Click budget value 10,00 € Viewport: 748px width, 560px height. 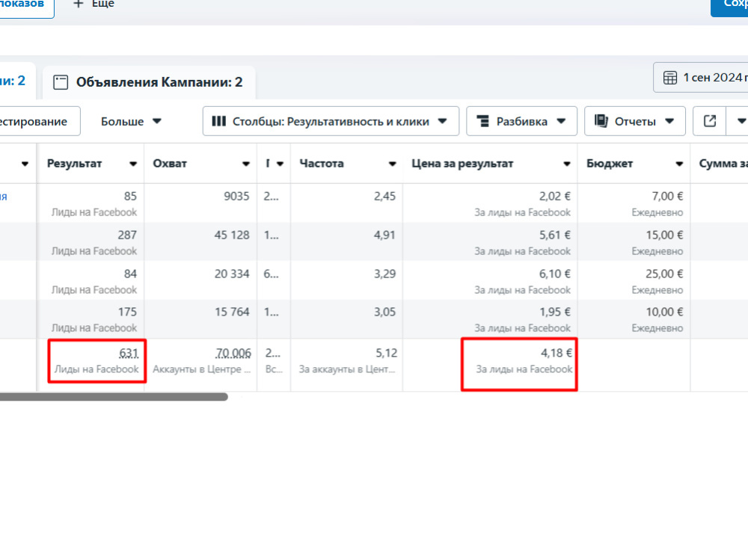point(664,312)
